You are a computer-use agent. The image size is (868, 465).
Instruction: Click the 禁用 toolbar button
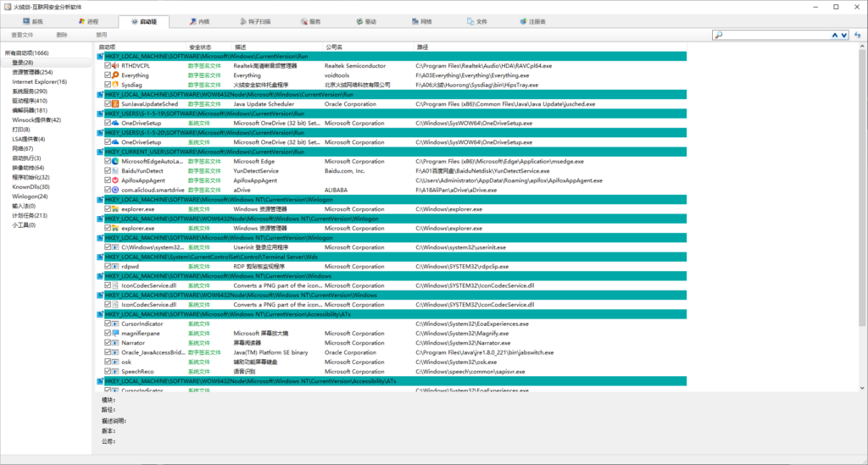pos(102,35)
